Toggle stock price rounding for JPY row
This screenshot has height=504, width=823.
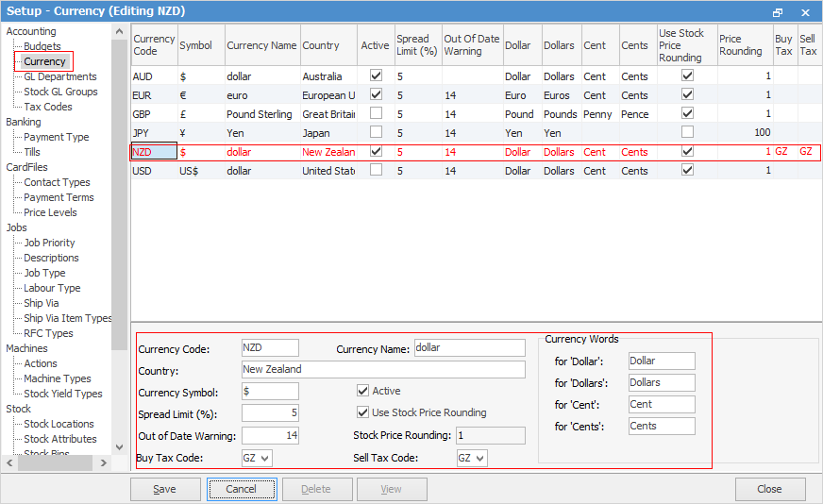[x=687, y=133]
